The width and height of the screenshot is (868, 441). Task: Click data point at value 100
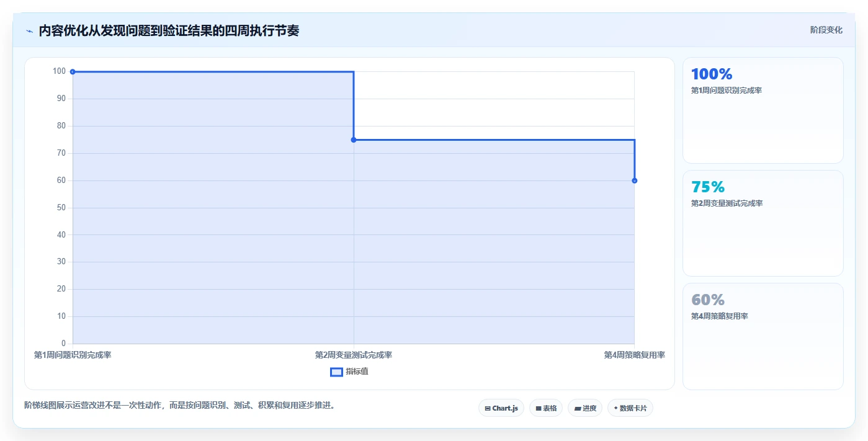[73, 72]
